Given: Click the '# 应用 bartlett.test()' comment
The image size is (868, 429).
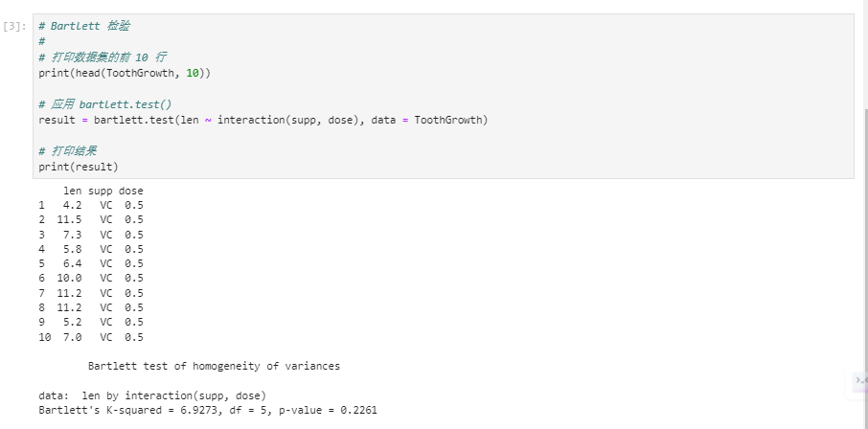Looking at the screenshot, I should click(x=105, y=104).
